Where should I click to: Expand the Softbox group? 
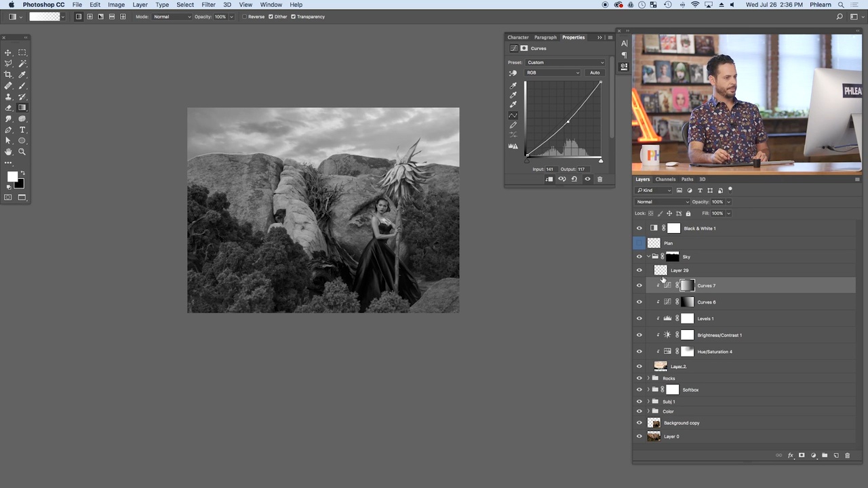point(648,390)
